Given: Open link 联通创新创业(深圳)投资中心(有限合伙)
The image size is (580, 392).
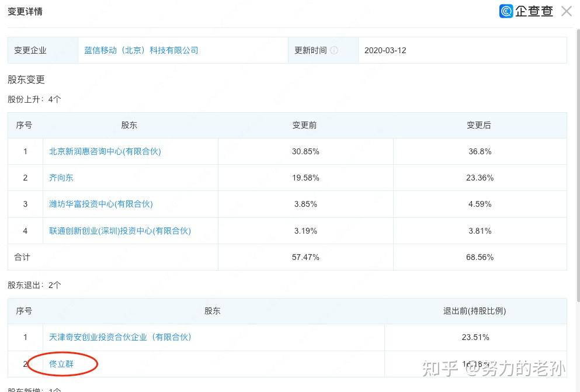Looking at the screenshot, I should tap(120, 231).
